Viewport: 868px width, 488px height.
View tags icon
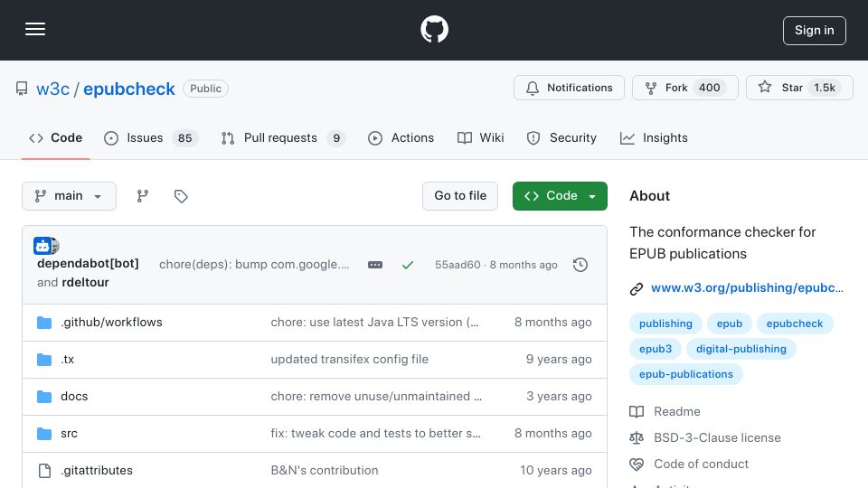point(181,196)
